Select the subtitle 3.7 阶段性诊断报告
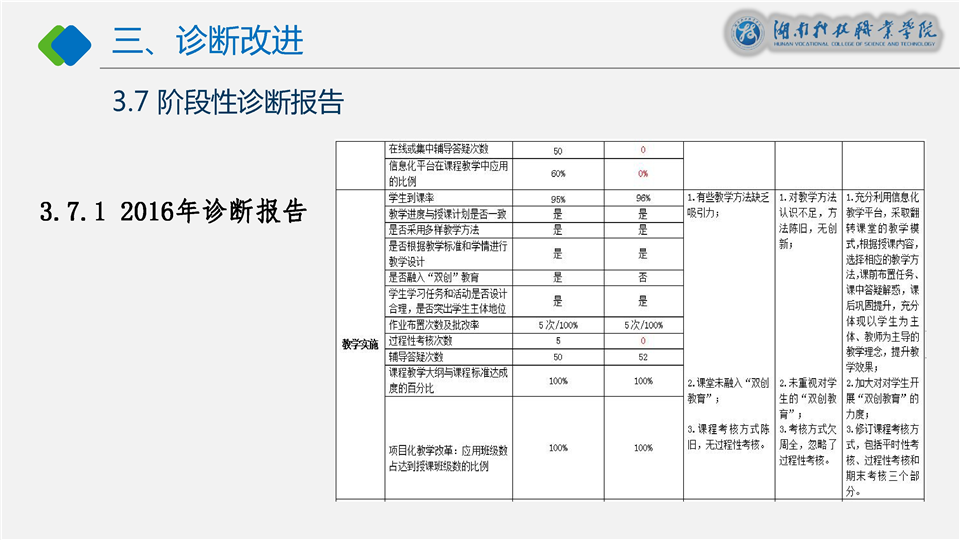 click(228, 102)
